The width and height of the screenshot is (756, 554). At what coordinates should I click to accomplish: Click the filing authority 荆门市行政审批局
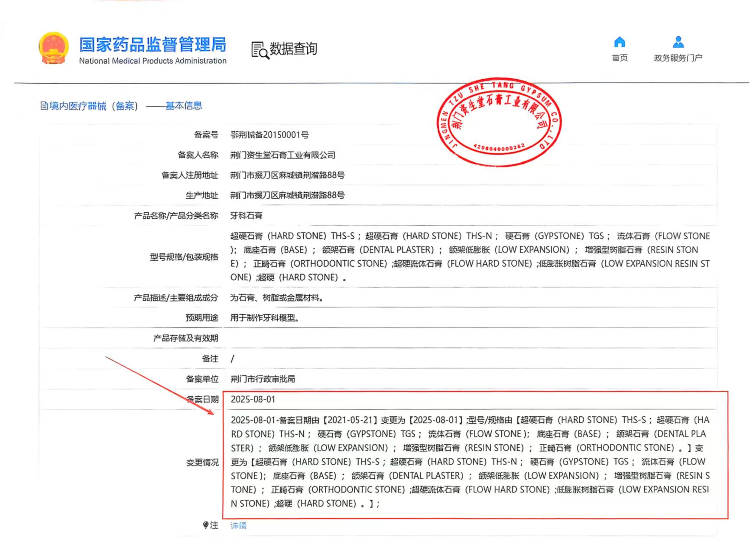[263, 379]
